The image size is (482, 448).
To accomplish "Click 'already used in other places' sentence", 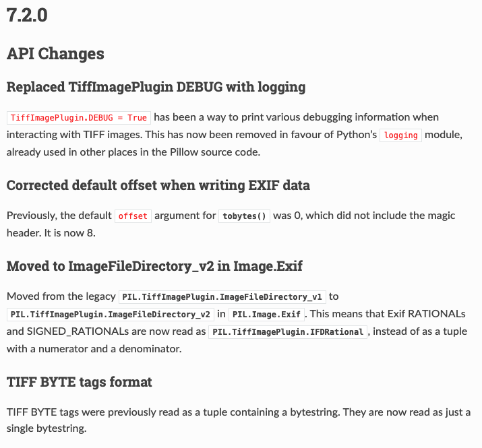I will 133,152.
